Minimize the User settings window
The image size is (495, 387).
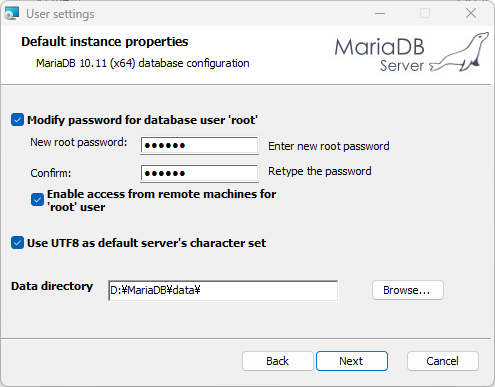tap(380, 14)
